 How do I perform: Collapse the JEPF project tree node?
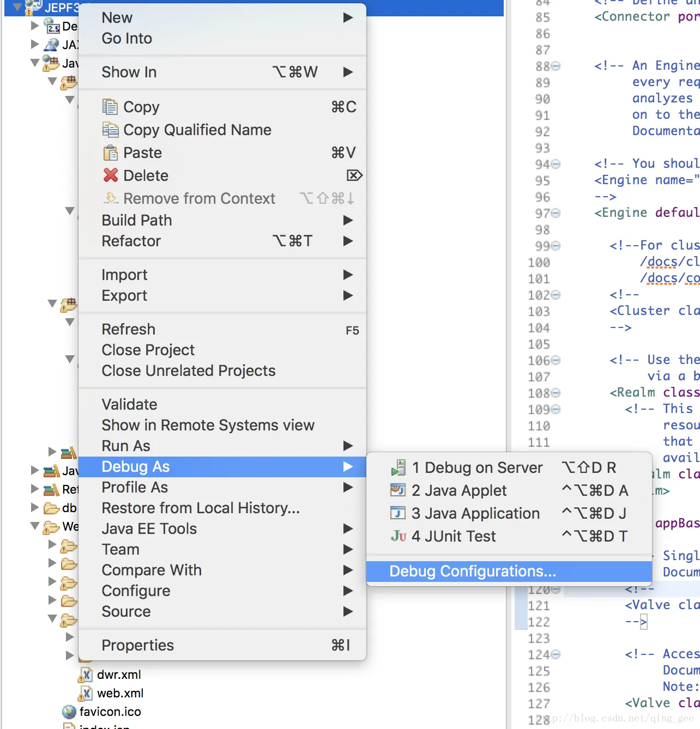17,7
